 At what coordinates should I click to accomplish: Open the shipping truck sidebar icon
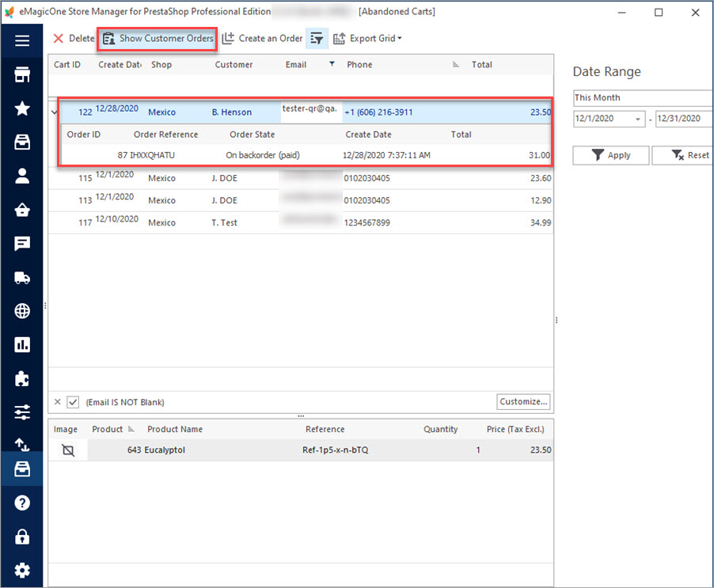click(22, 277)
